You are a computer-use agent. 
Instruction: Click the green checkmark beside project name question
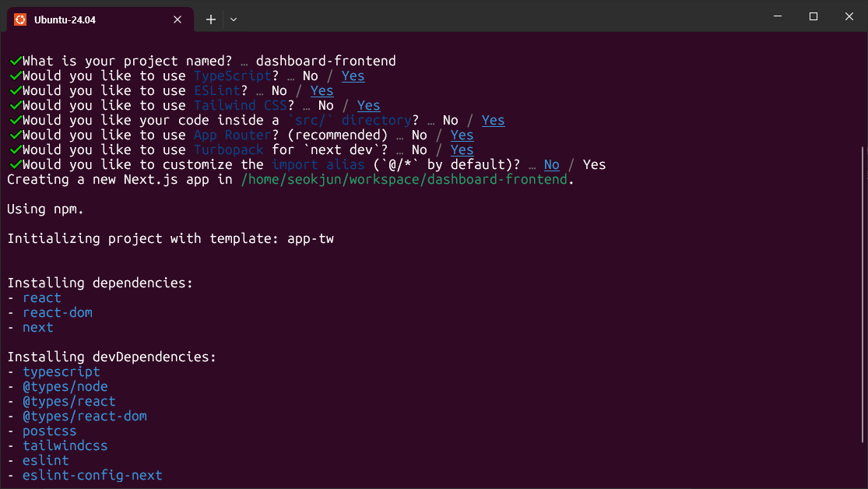(x=16, y=61)
